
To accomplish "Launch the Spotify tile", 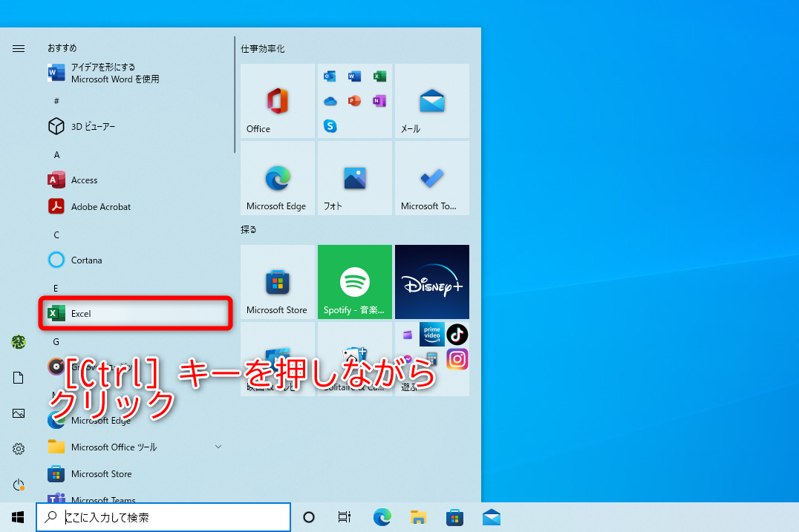I will pos(354,281).
